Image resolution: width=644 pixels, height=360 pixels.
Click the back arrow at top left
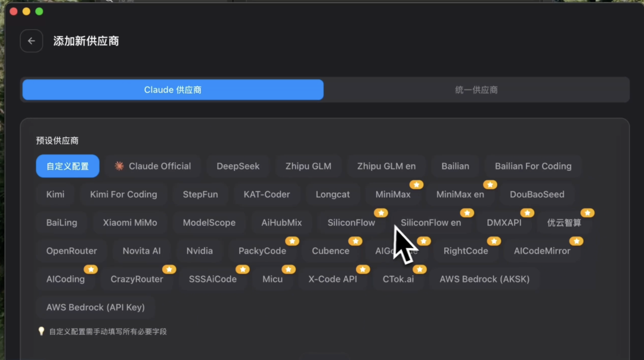(31, 41)
